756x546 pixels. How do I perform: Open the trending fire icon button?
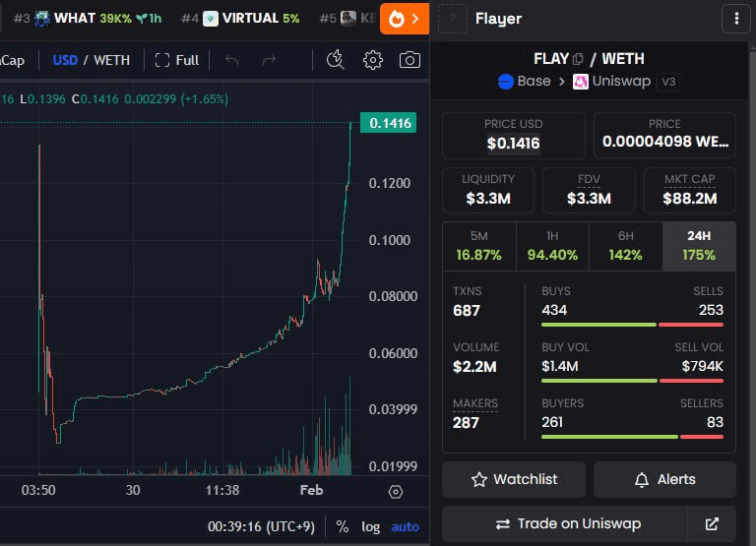[405, 19]
